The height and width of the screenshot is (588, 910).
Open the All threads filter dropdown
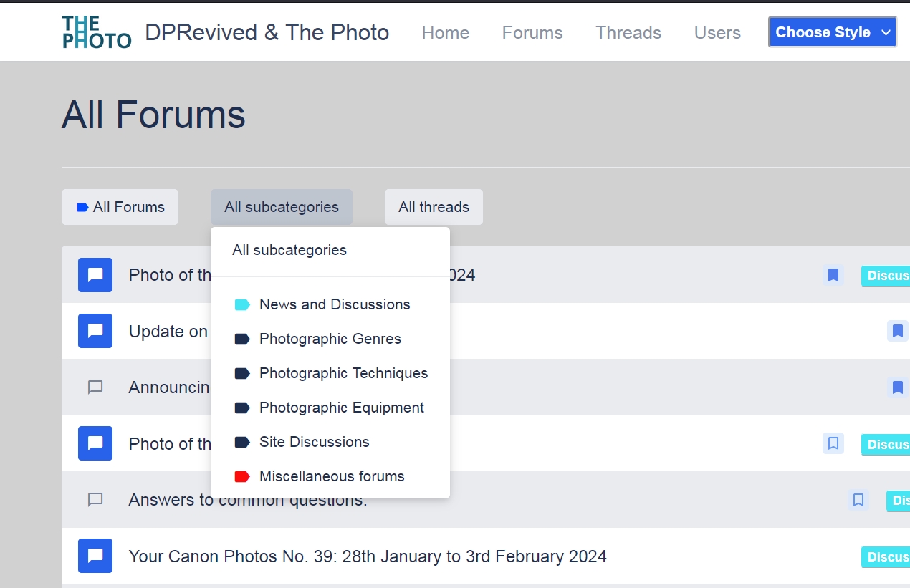click(x=434, y=207)
